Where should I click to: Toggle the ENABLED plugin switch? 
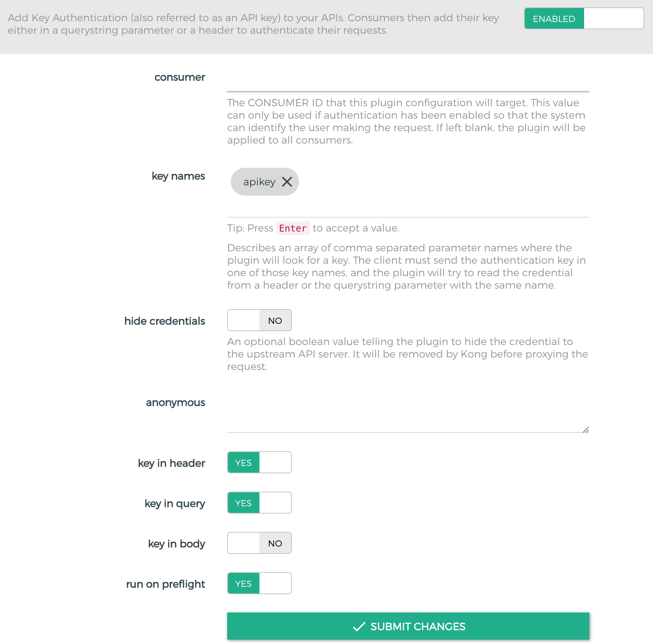pos(584,18)
